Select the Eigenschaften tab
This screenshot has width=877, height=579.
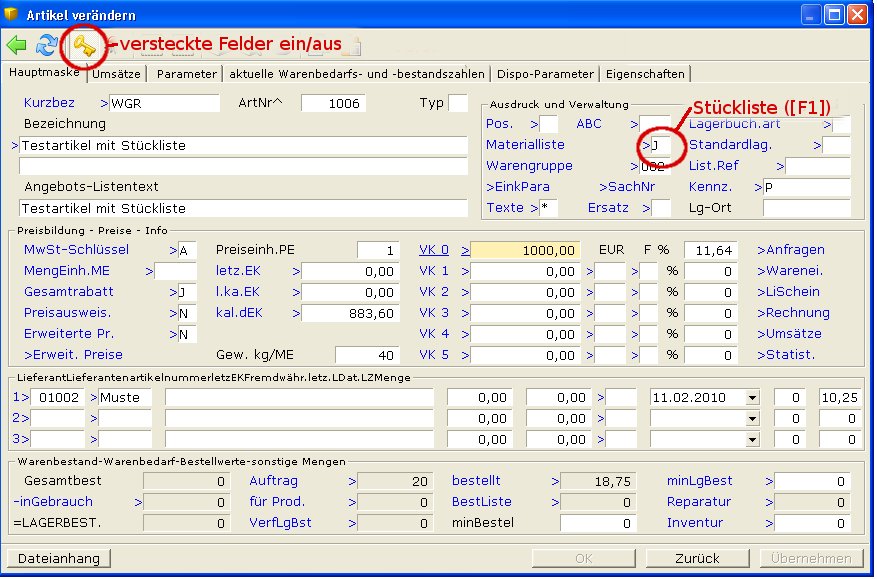tap(645, 74)
